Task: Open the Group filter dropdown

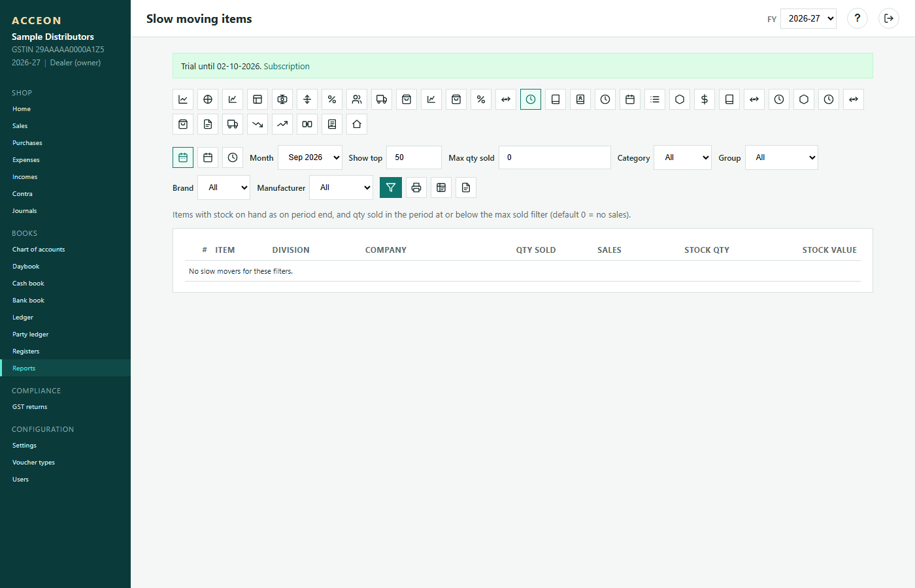Action: click(x=782, y=157)
